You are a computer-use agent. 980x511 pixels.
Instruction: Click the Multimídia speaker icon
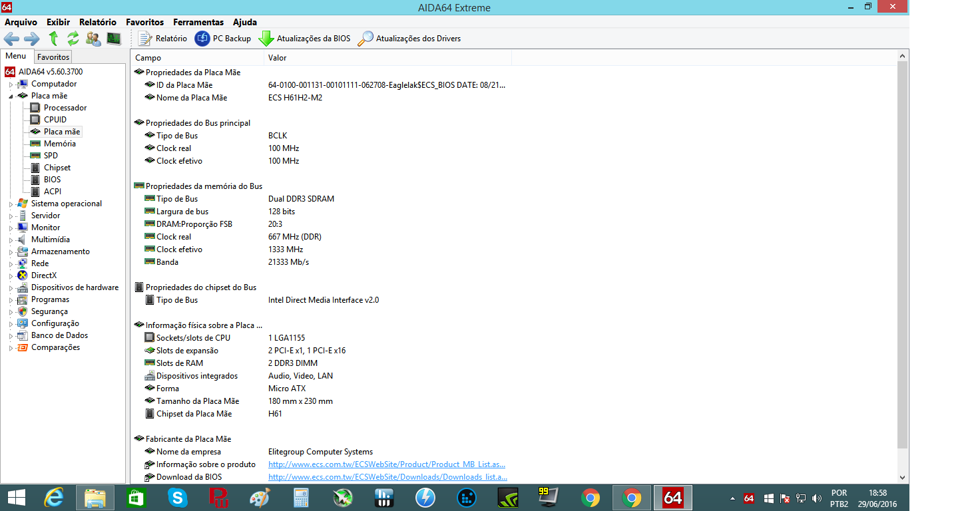click(x=23, y=240)
